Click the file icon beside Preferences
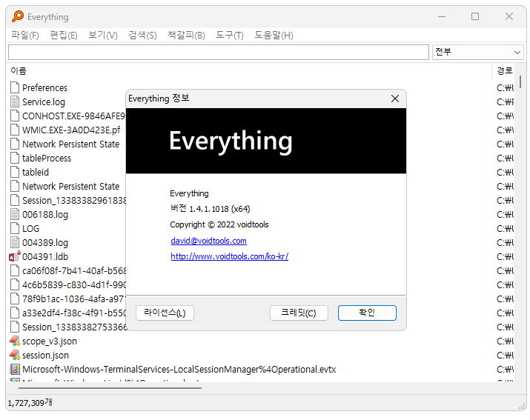 pos(15,87)
